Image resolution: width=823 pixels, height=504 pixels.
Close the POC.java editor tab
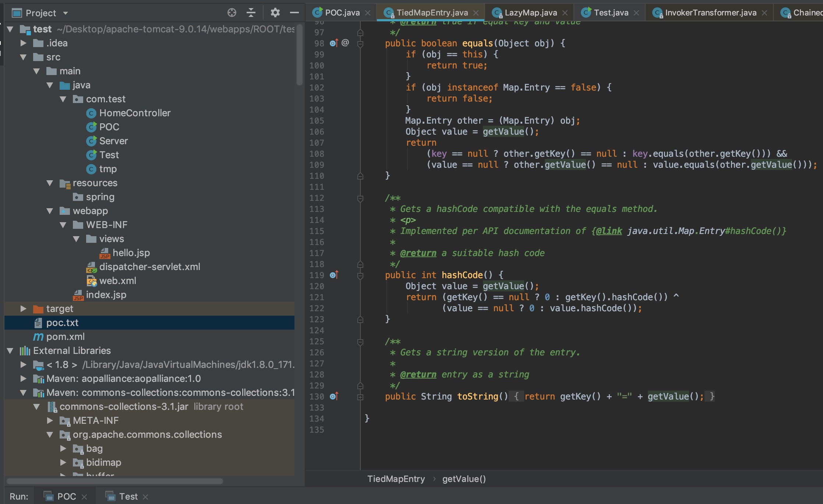pyautogui.click(x=368, y=13)
